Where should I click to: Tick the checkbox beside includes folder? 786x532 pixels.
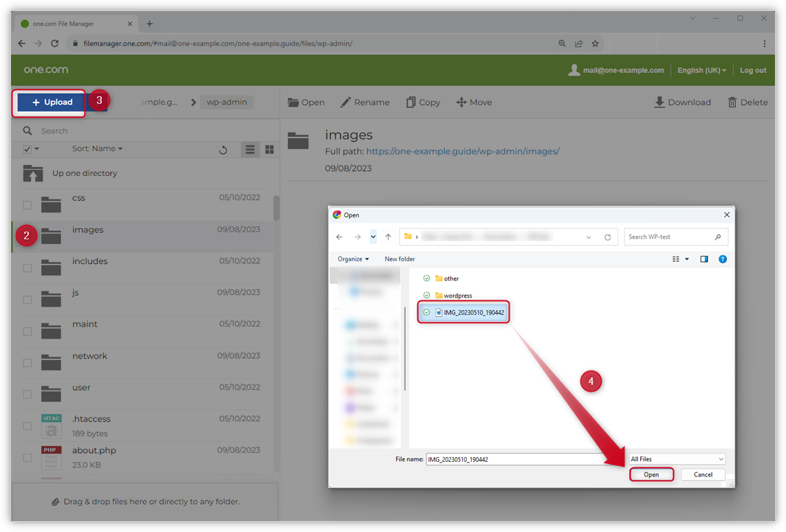[x=28, y=268]
